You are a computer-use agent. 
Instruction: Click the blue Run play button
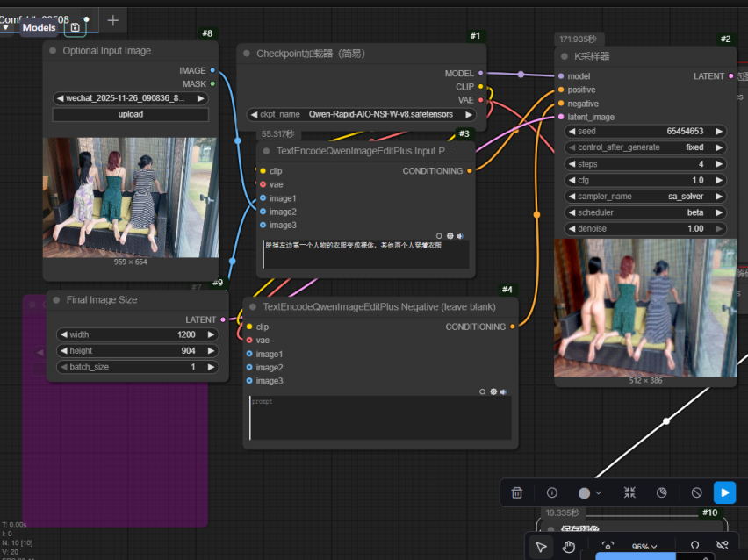pos(724,493)
